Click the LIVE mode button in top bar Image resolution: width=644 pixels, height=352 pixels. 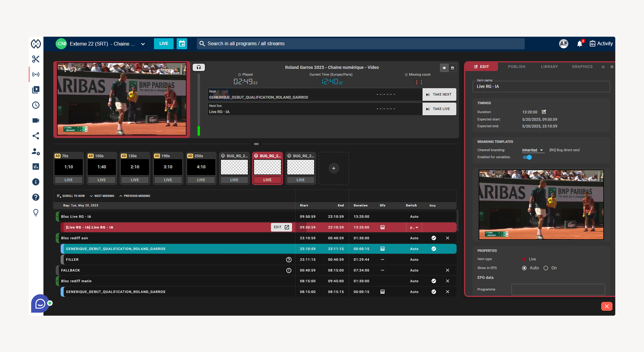164,43
